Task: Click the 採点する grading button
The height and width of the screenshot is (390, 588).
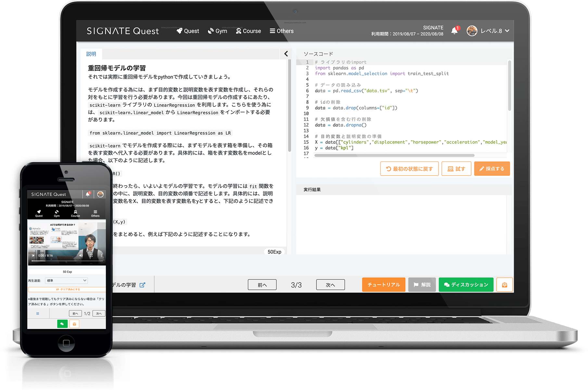Action: (x=492, y=168)
